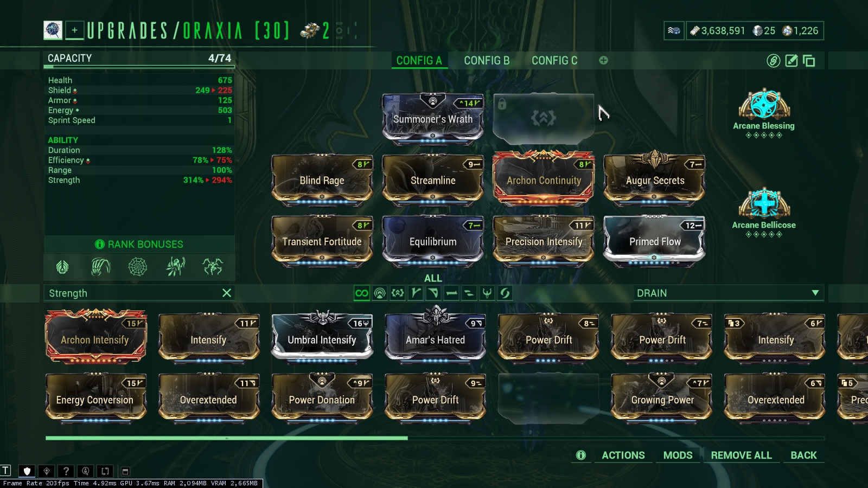Switch to CONFIG B tab
The height and width of the screenshot is (488, 868).
tap(487, 61)
